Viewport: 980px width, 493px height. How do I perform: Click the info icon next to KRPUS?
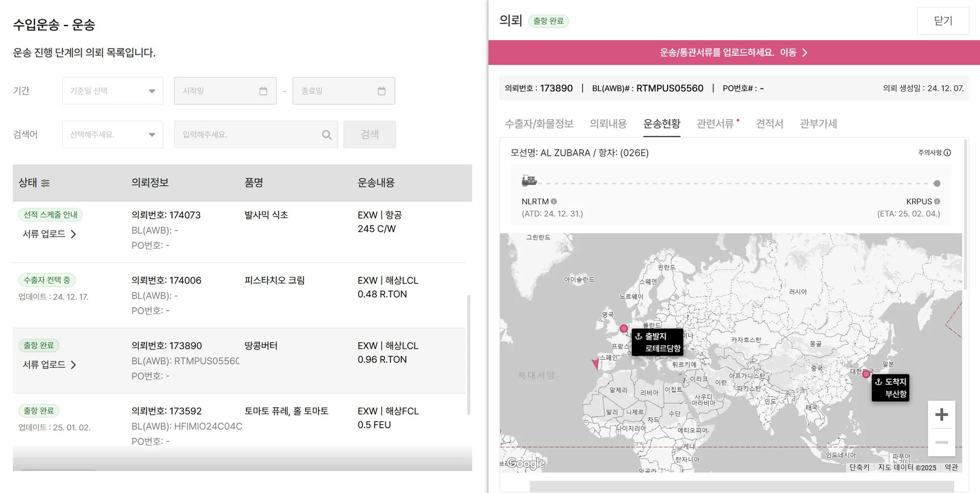tap(937, 201)
